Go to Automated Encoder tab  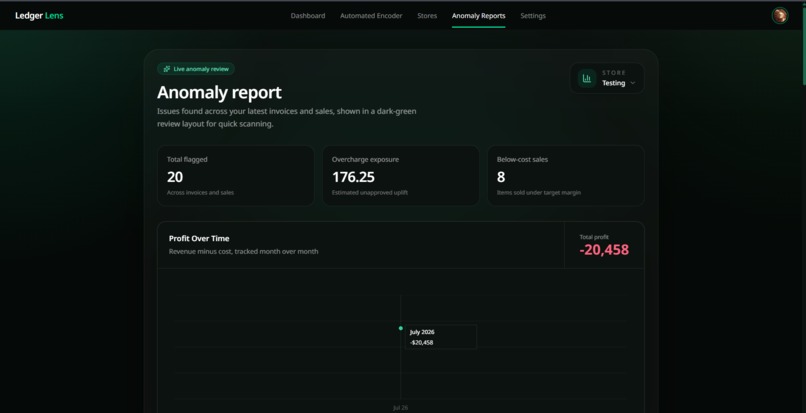pos(371,16)
